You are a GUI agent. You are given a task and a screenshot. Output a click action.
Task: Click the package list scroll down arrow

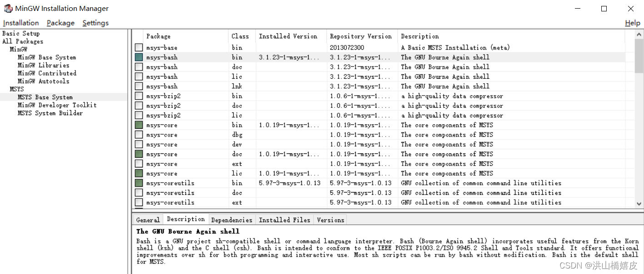click(639, 204)
